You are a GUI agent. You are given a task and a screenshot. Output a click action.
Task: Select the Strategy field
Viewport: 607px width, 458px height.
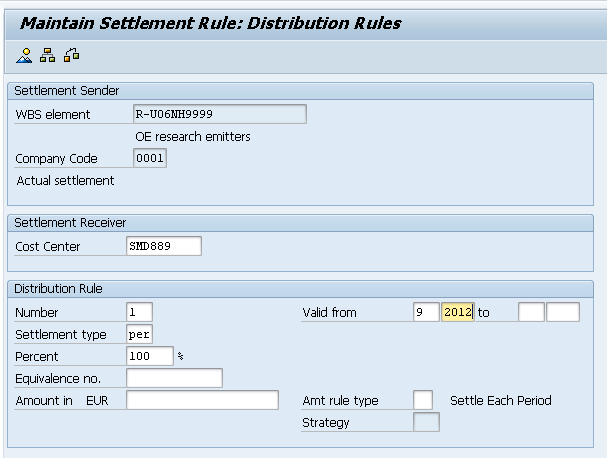tap(426, 422)
